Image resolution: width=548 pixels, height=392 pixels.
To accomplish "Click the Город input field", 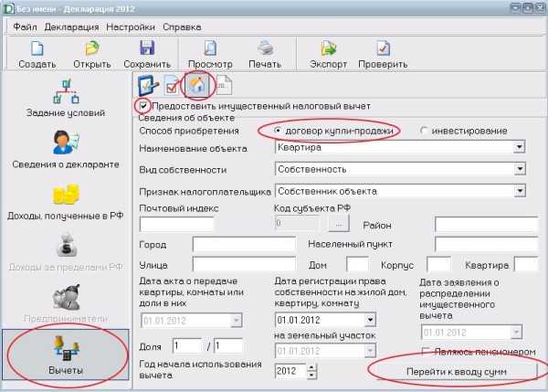I will [x=244, y=245].
